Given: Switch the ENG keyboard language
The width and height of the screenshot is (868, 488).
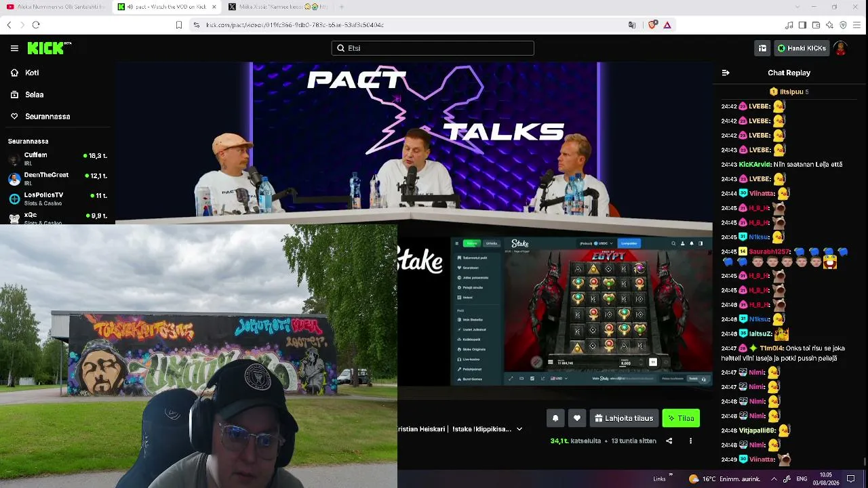Looking at the screenshot, I should [x=801, y=479].
